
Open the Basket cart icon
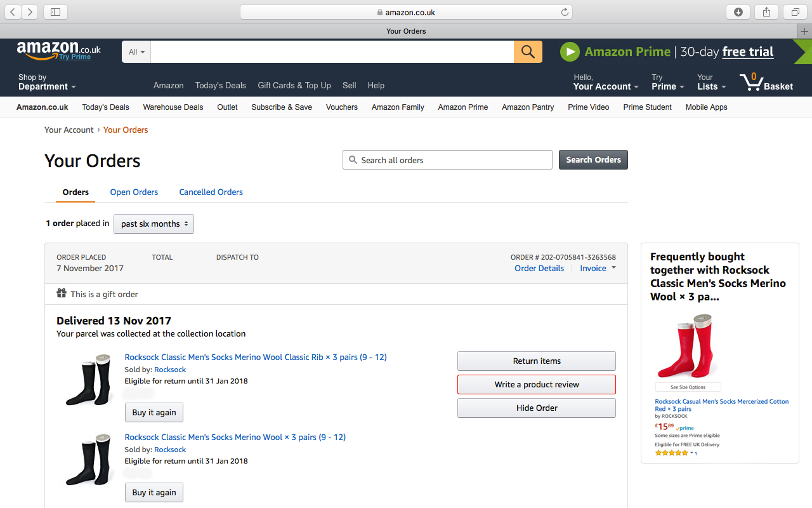pos(766,82)
